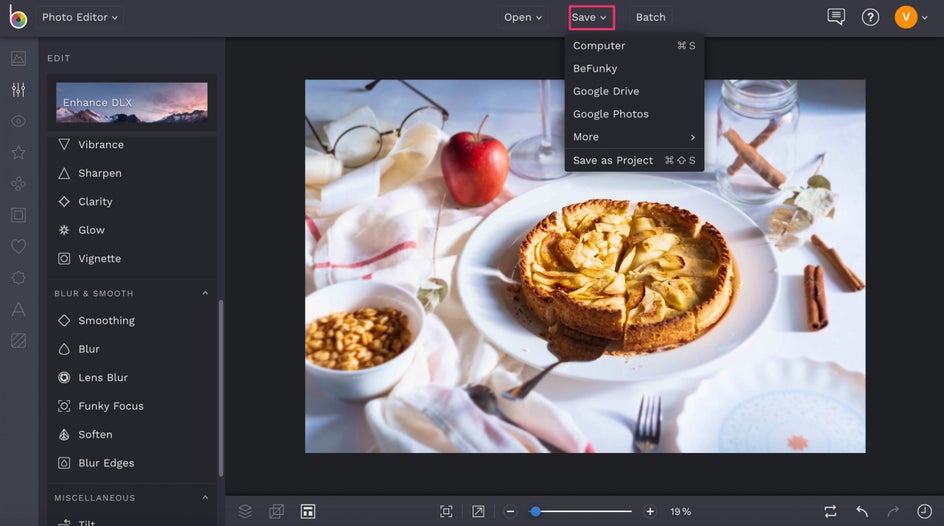Screen dimensions: 944x526
Task: Click the Batch button
Action: [650, 17]
